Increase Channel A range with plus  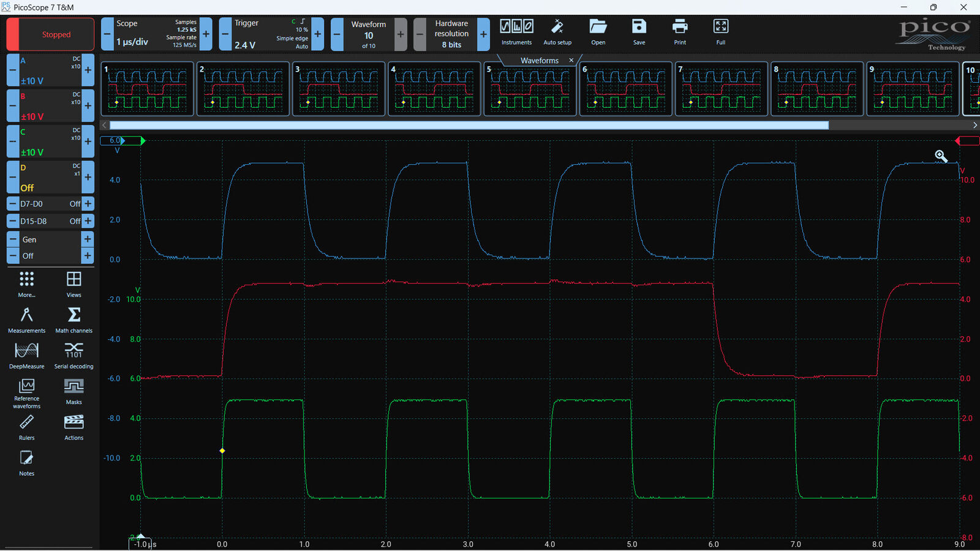88,71
